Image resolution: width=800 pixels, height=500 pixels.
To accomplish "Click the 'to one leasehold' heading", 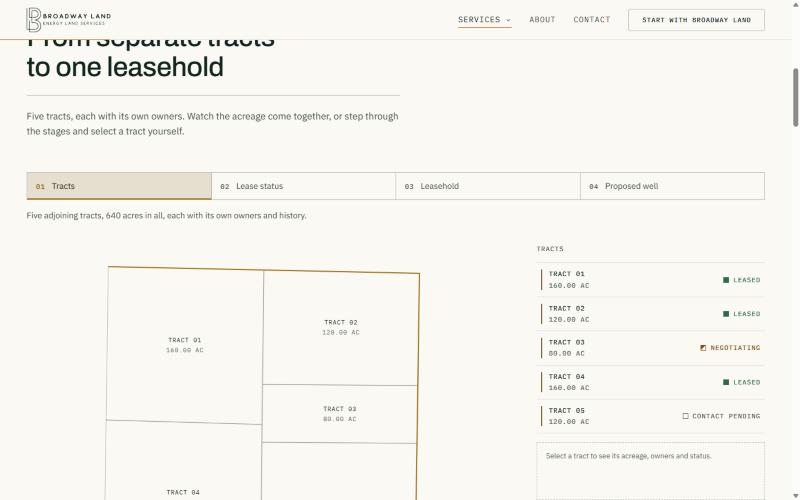I will pyautogui.click(x=125, y=67).
